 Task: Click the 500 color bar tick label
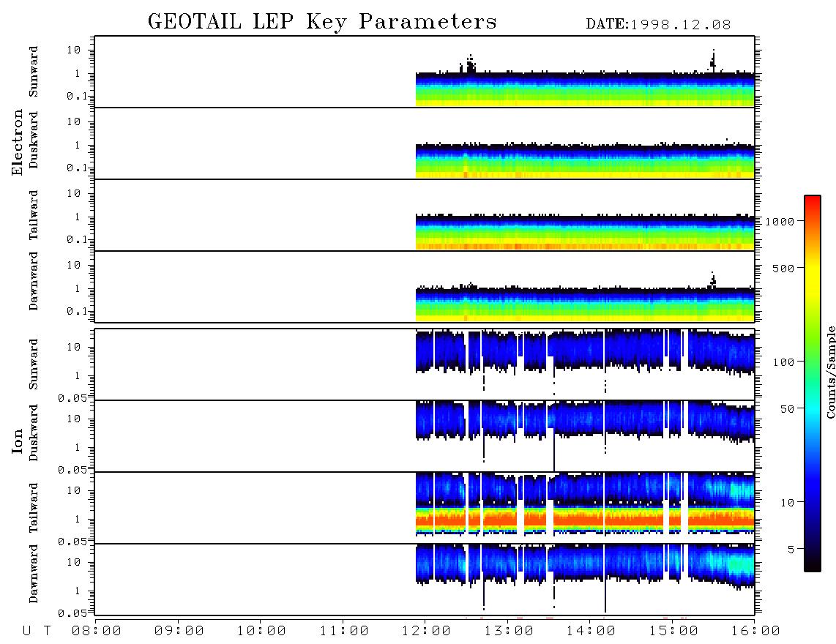783,268
